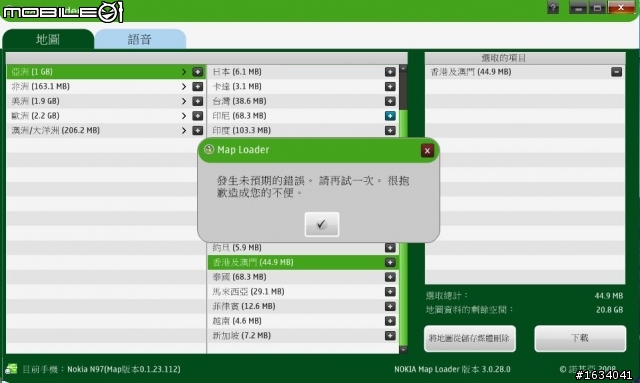Minimize the Map Loader window
640x383 pixels.
tap(578, 8)
